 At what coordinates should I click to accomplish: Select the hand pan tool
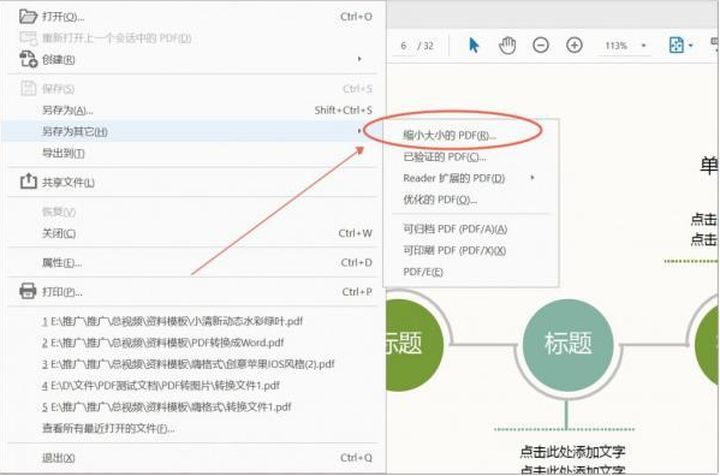pyautogui.click(x=507, y=45)
